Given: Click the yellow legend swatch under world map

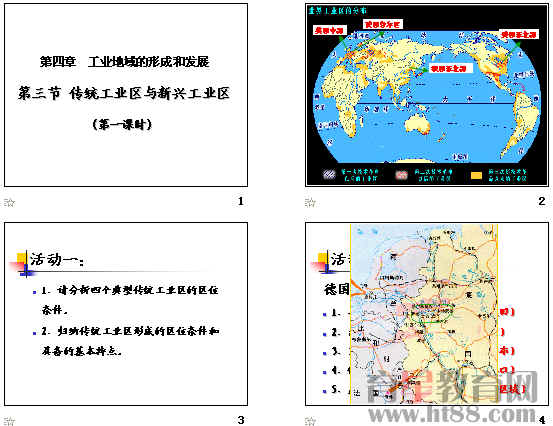Looking at the screenshot, I should 476,175.
